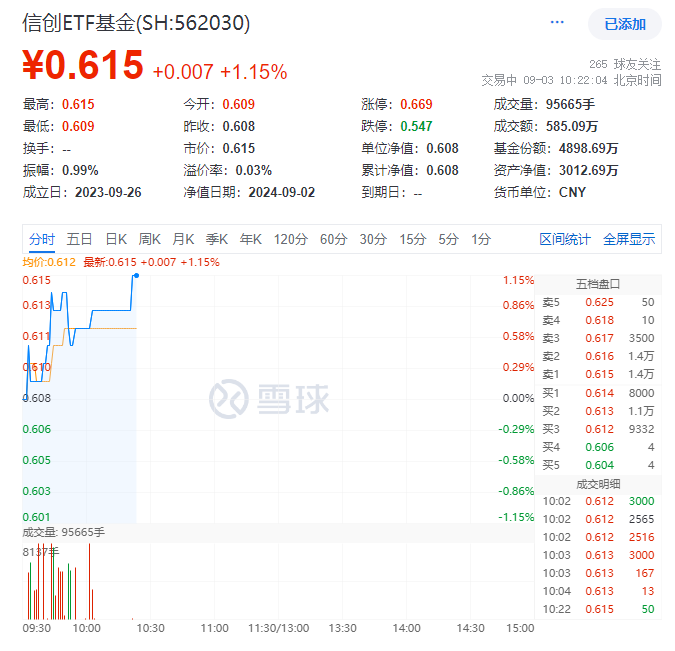675x651 pixels.
Task: Show the 年K chart tab
Action: (x=251, y=239)
